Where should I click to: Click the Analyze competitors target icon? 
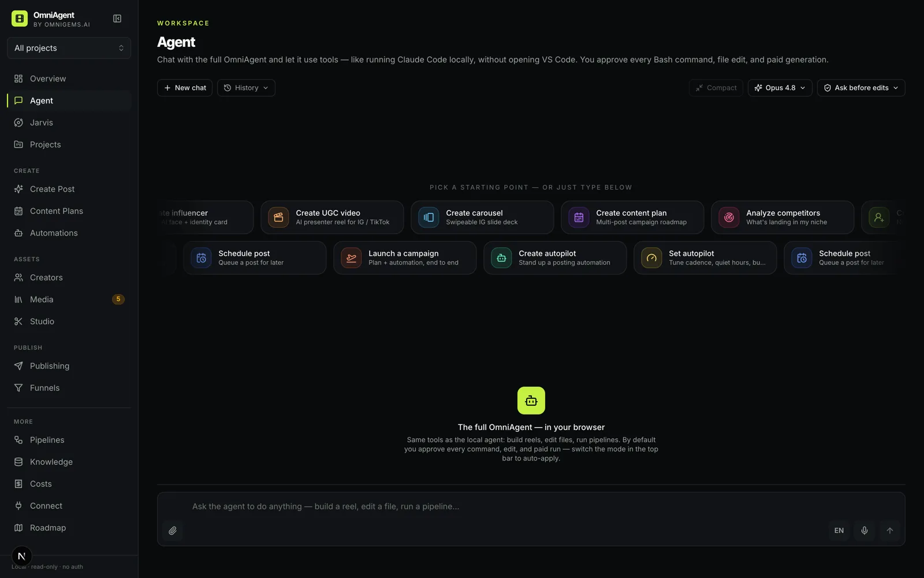729,217
